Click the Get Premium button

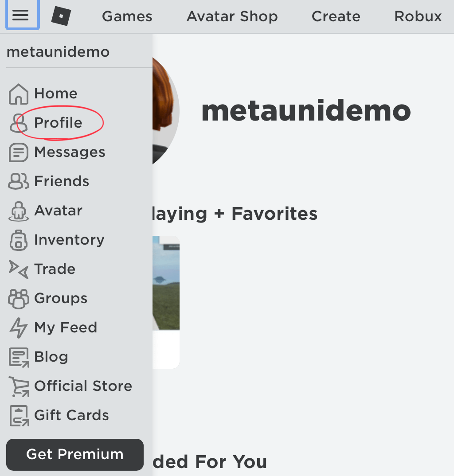click(x=74, y=454)
